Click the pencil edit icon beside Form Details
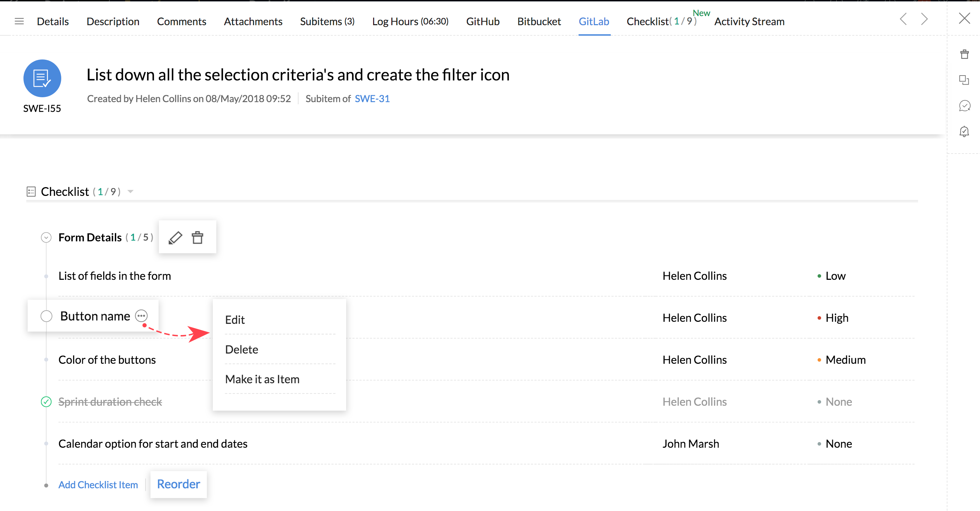 pos(175,237)
